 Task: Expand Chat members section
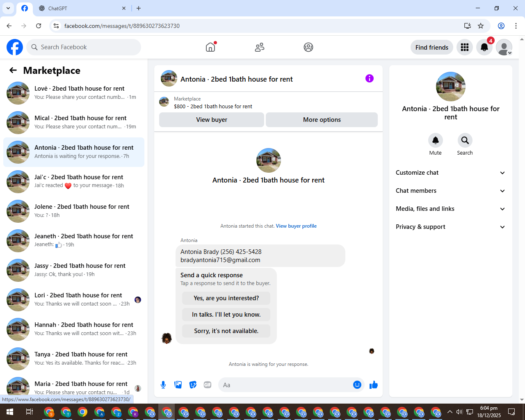(x=451, y=191)
